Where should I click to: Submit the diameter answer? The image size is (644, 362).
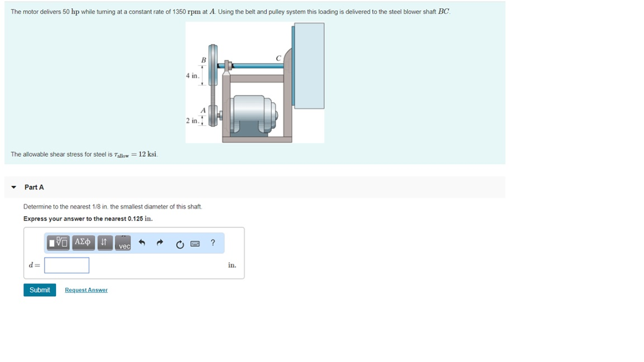pyautogui.click(x=40, y=290)
